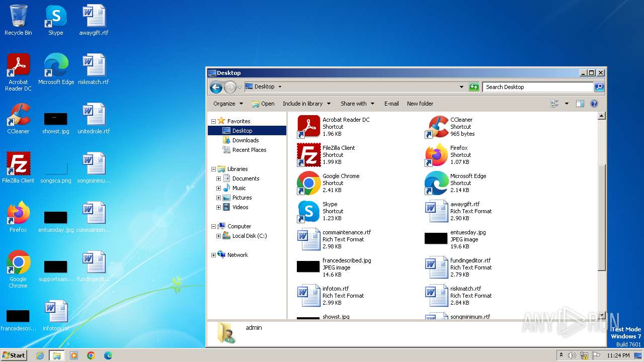The height and width of the screenshot is (362, 644).
Task: Launch Skype desktop shortcut
Action: tap(56, 20)
